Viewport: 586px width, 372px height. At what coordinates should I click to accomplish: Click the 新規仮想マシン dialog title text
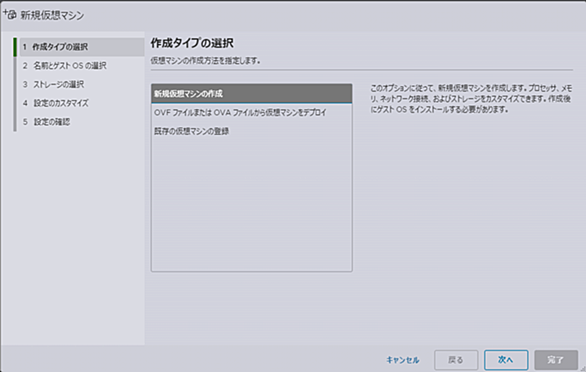click(52, 15)
